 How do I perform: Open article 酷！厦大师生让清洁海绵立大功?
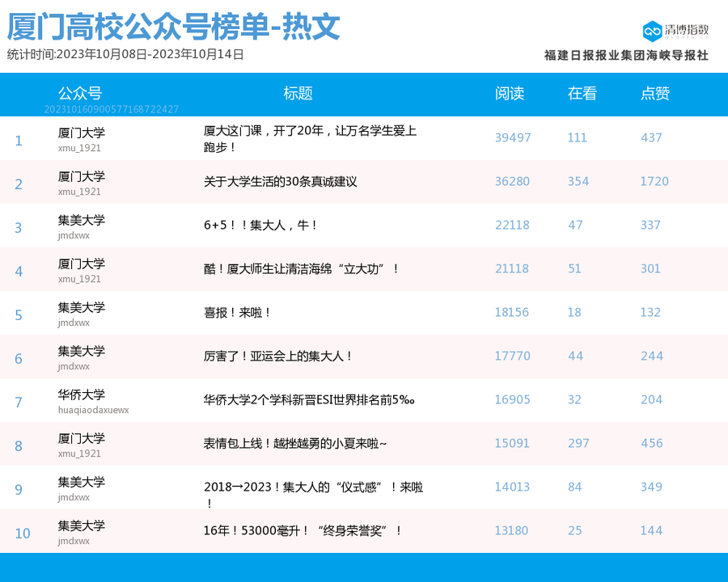(x=302, y=268)
